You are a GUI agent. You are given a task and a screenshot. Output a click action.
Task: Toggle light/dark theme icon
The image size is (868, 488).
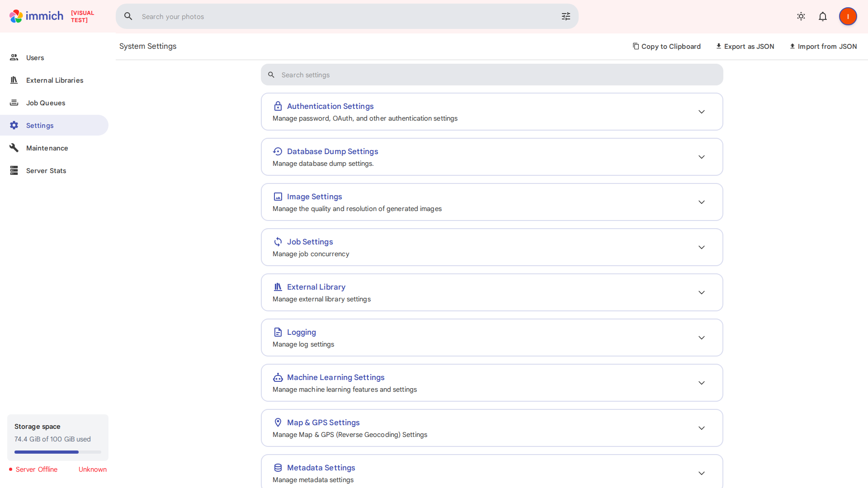coord(801,16)
